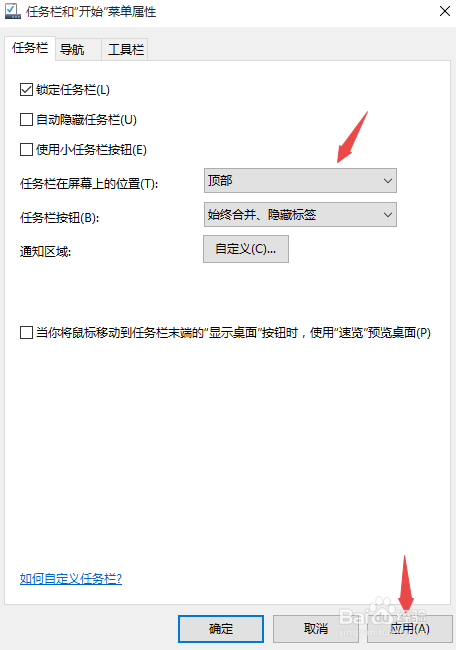
Task: Confirm with the 确定 button
Action: pos(221,629)
